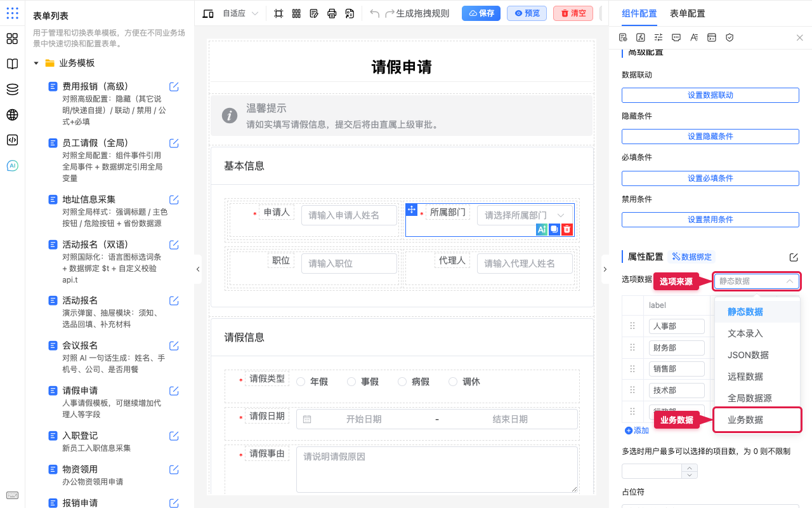Click the 设置隐藏条件 button
This screenshot has height=508, width=812.
tap(710, 137)
